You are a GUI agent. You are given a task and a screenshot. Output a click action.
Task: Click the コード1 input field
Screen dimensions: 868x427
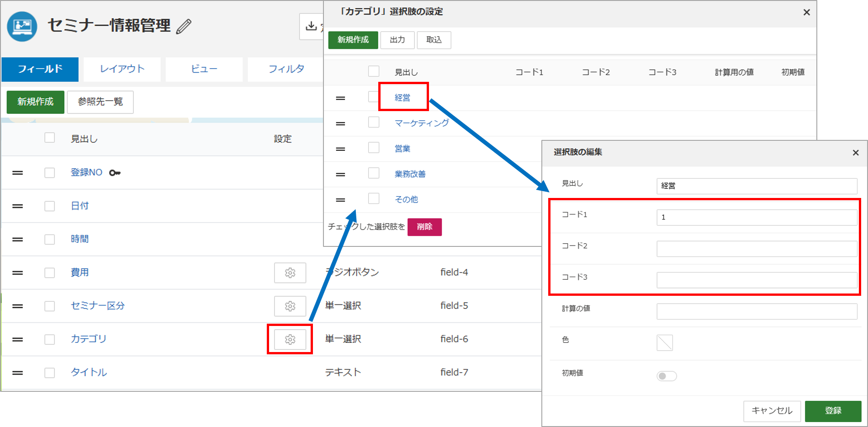point(757,218)
